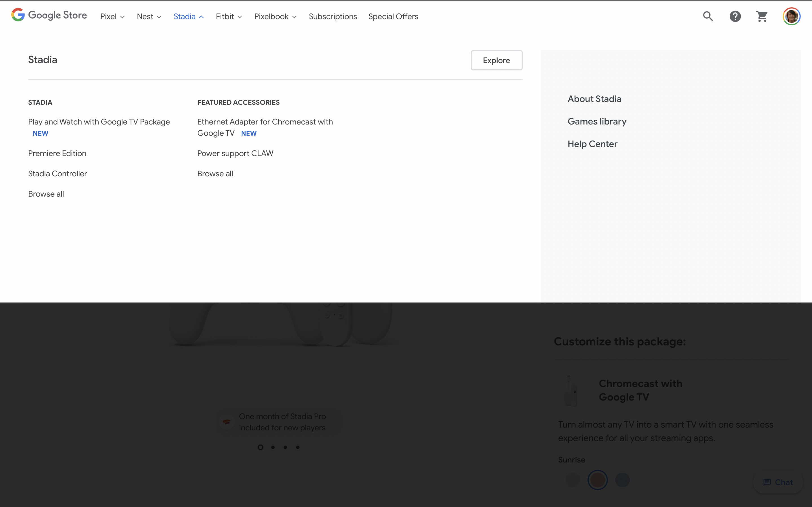This screenshot has width=812, height=507.
Task: Expand the Fitbit dropdown menu
Action: point(229,16)
